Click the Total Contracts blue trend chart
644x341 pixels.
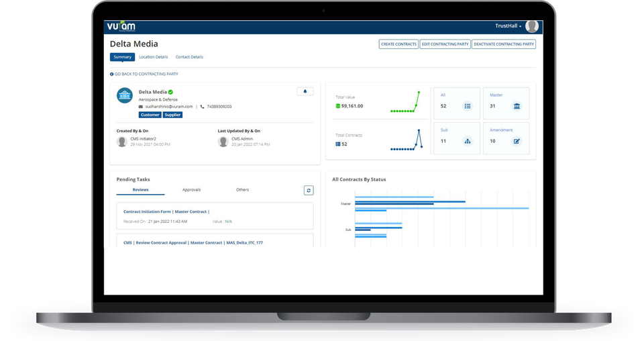pos(407,140)
